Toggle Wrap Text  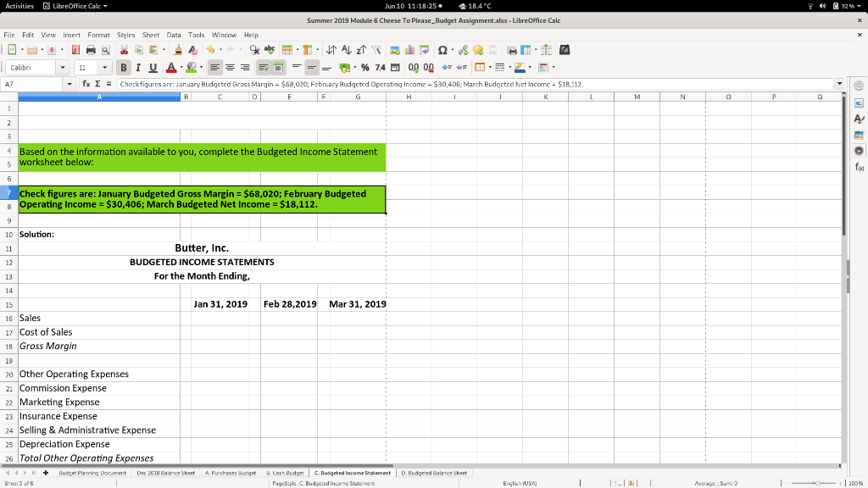(x=264, y=68)
